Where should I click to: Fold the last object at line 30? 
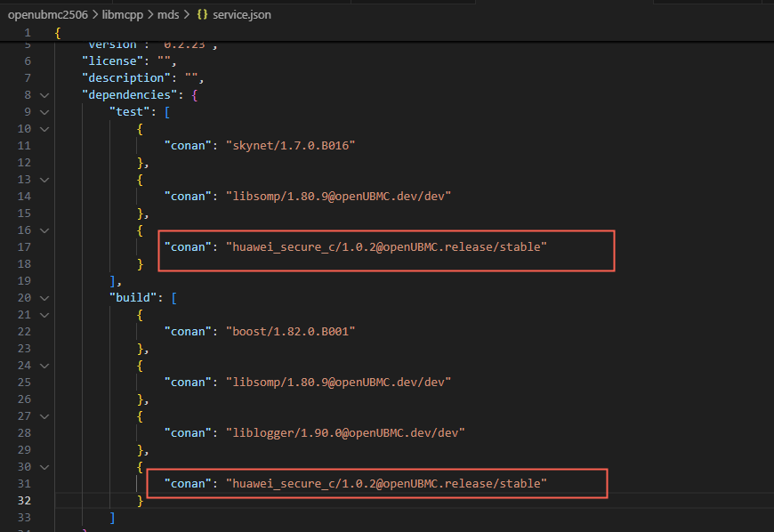pyautogui.click(x=44, y=467)
